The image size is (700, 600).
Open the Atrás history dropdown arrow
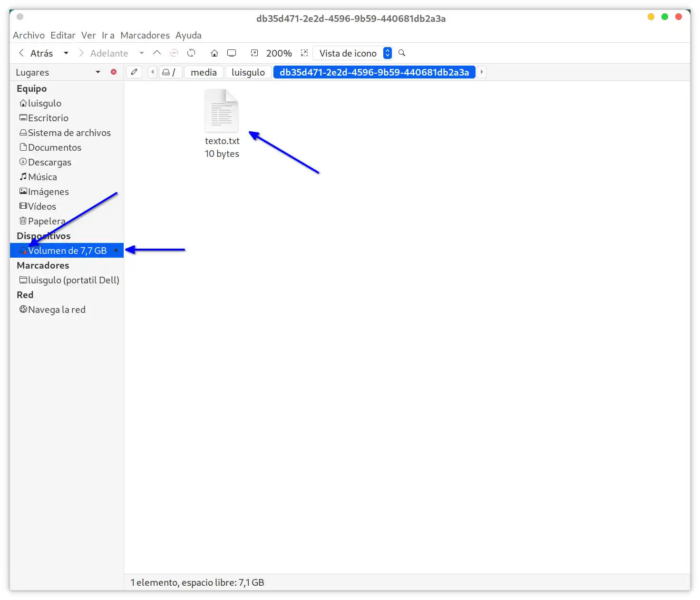pos(66,53)
